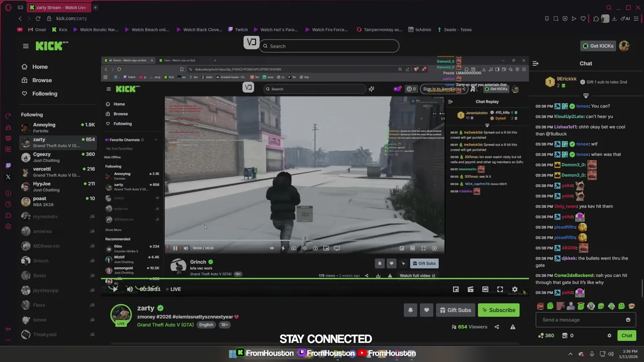Go to Home in sidebar
The height and width of the screenshot is (362, 644).
point(35,67)
